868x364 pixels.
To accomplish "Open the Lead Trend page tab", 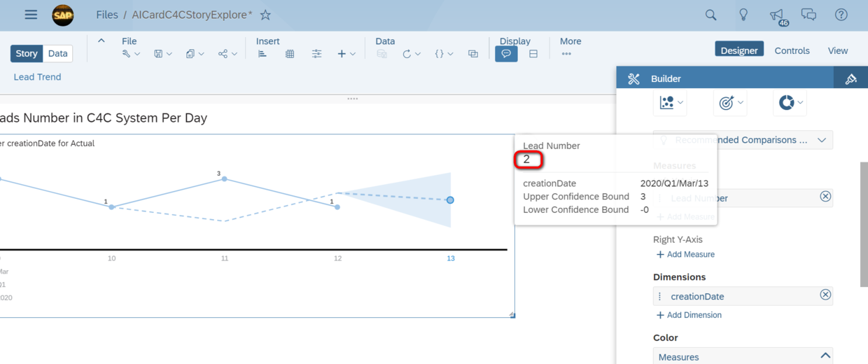I will click(x=37, y=77).
